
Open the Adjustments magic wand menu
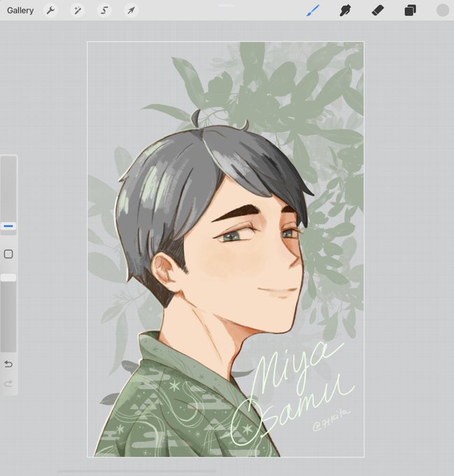point(78,10)
